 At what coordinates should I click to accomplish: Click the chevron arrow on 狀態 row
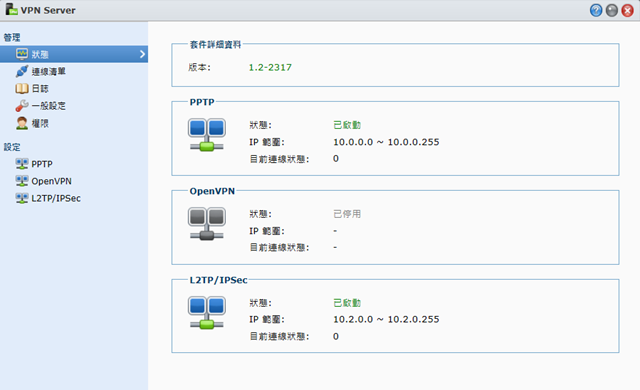coord(142,54)
